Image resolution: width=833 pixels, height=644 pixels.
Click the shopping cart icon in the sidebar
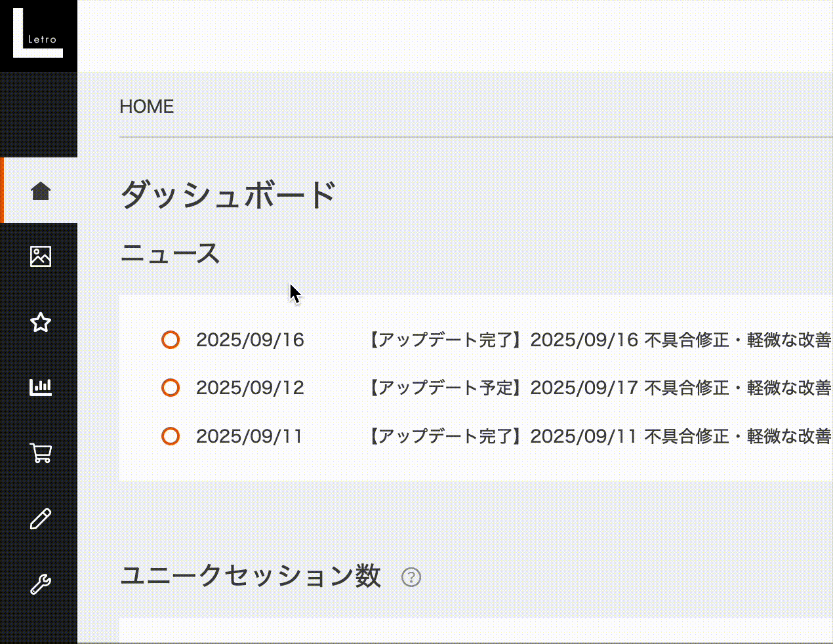[41, 453]
